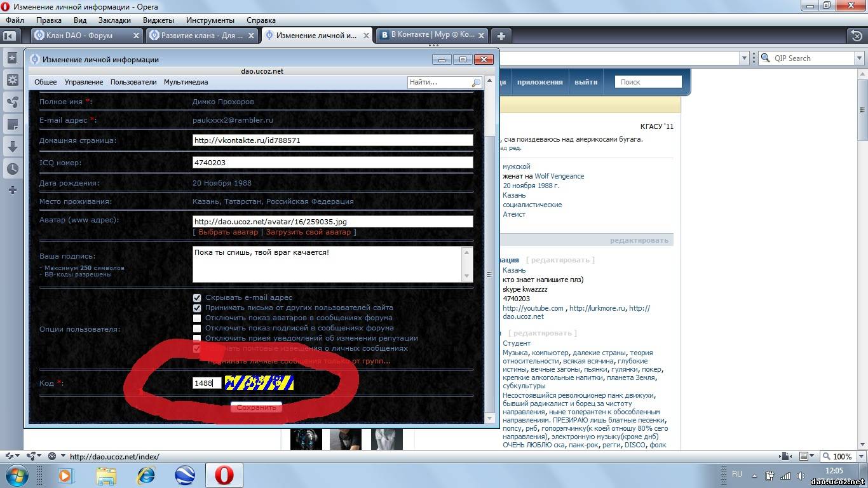Screen dimensions: 868x488
Task: Open the Downloads arrow panel in sidebar
Action: coord(12,146)
